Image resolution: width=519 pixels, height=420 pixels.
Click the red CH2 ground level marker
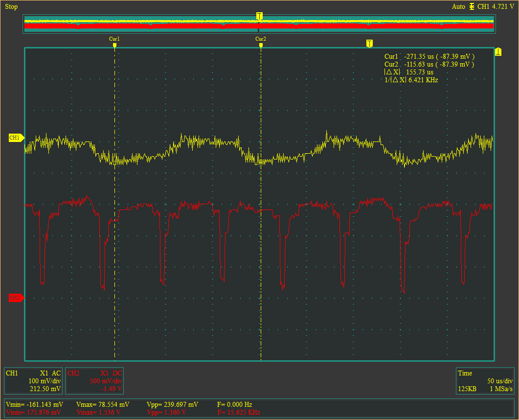coord(16,298)
